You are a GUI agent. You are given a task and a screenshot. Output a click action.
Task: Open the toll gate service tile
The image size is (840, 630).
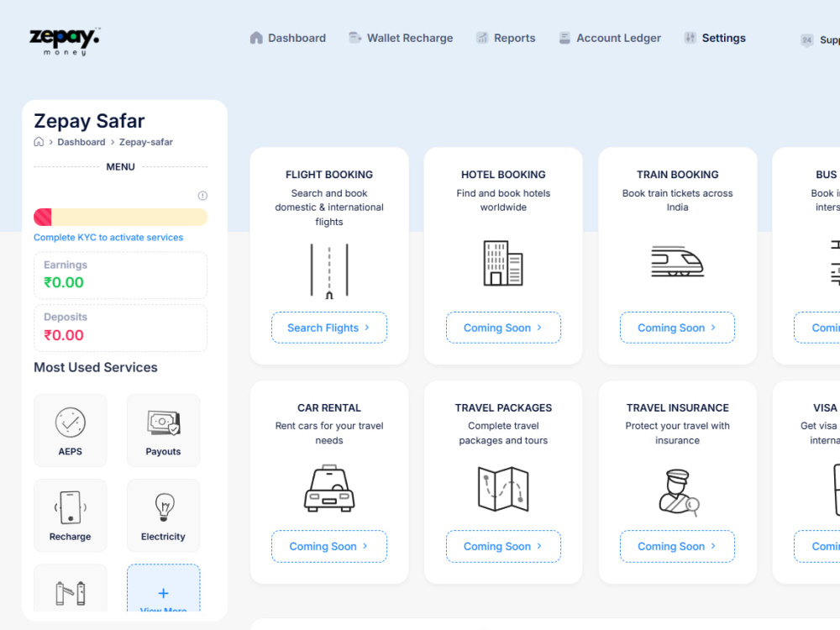pyautogui.click(x=71, y=588)
